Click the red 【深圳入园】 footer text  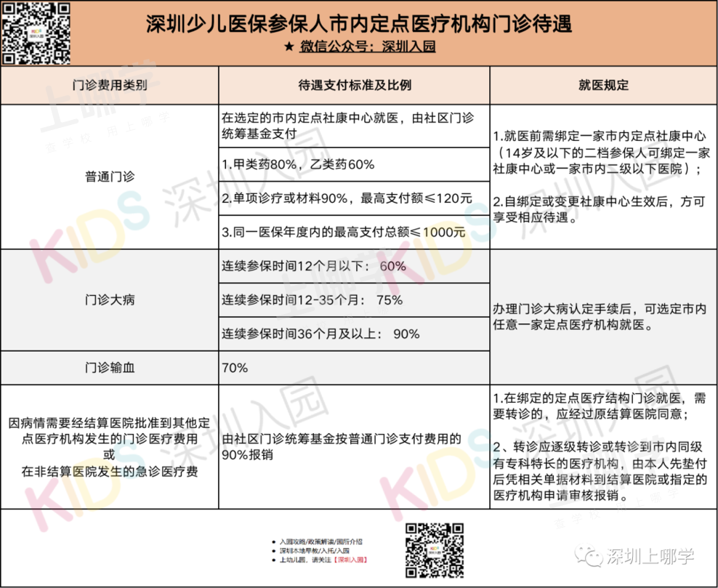pos(350,560)
